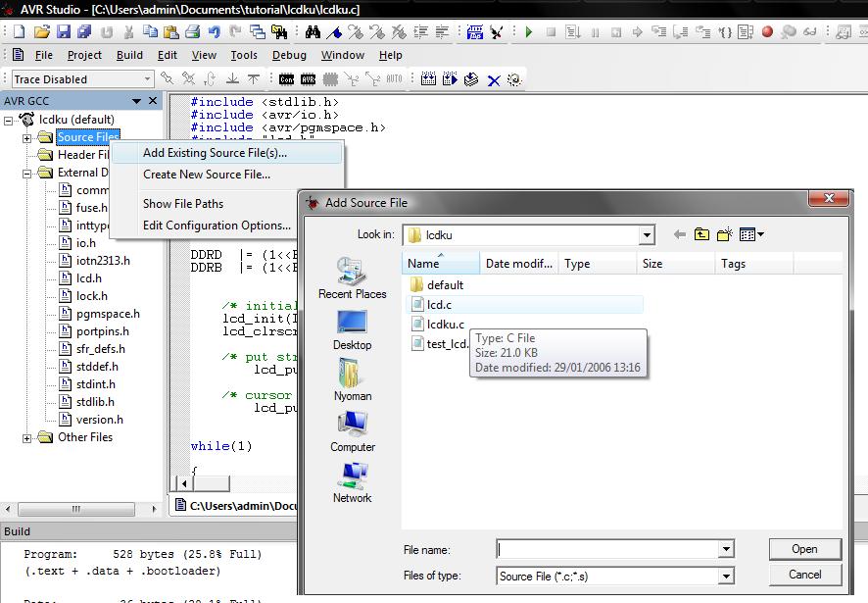Click the Up One Level folder icon
Screen dimensions: 868x603
(701, 234)
